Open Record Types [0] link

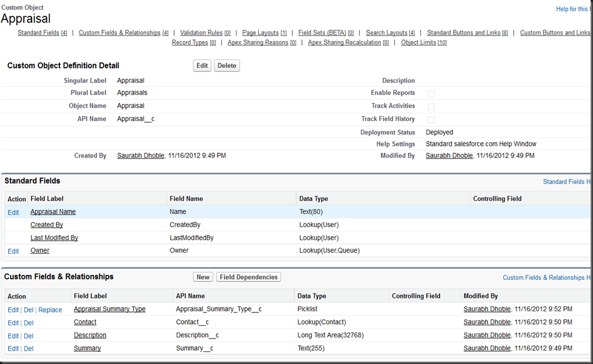coord(194,42)
